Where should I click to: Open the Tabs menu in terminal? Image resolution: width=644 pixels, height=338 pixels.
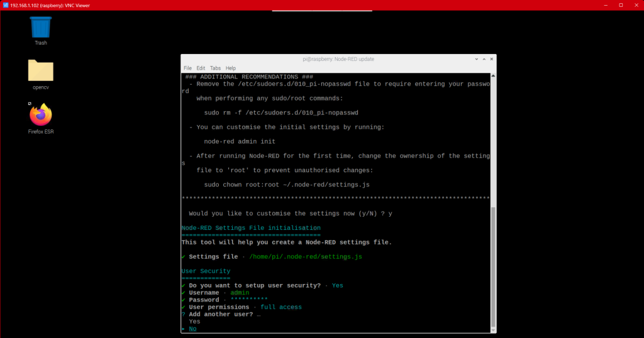[215, 68]
